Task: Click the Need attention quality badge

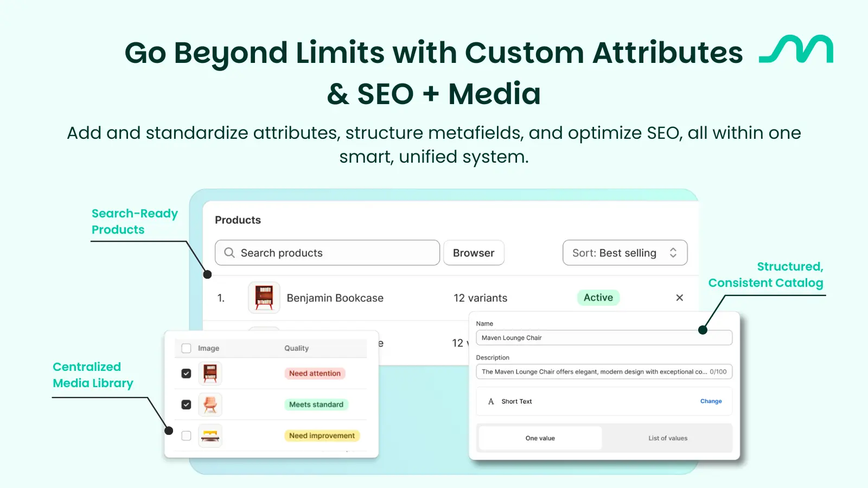Action: [315, 374]
